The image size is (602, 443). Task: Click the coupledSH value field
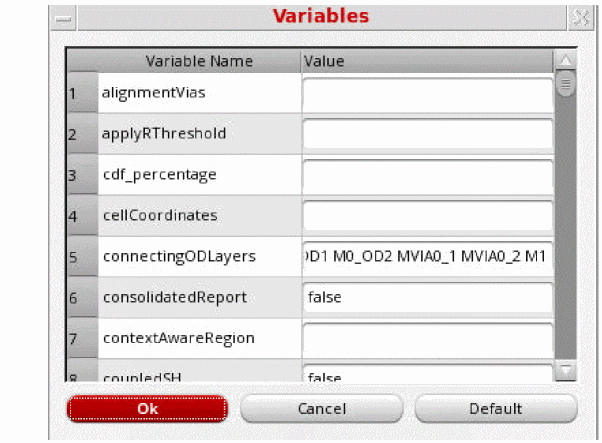tap(428, 373)
